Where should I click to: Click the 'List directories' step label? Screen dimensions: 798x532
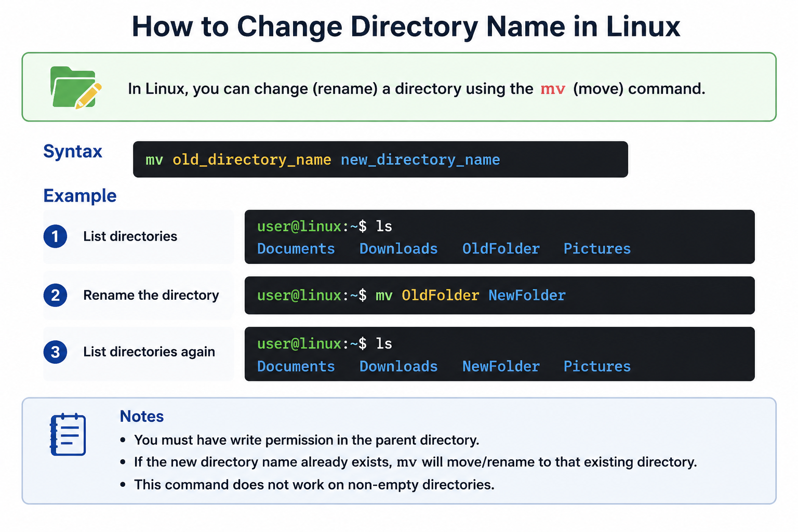tap(130, 236)
